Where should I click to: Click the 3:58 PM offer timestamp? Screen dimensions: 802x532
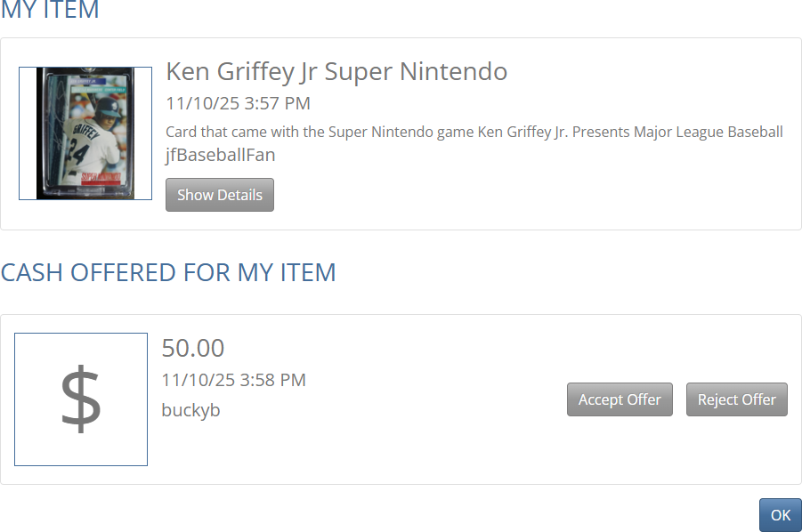coord(233,380)
